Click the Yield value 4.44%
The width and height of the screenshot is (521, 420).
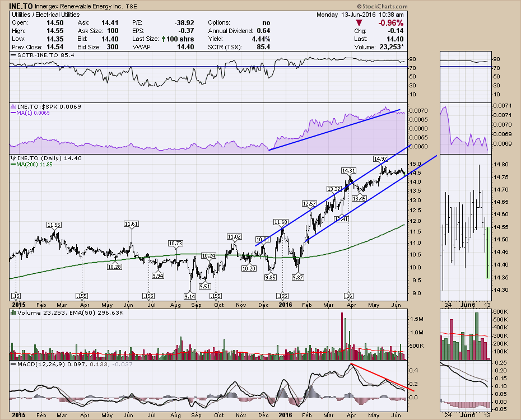(x=261, y=39)
